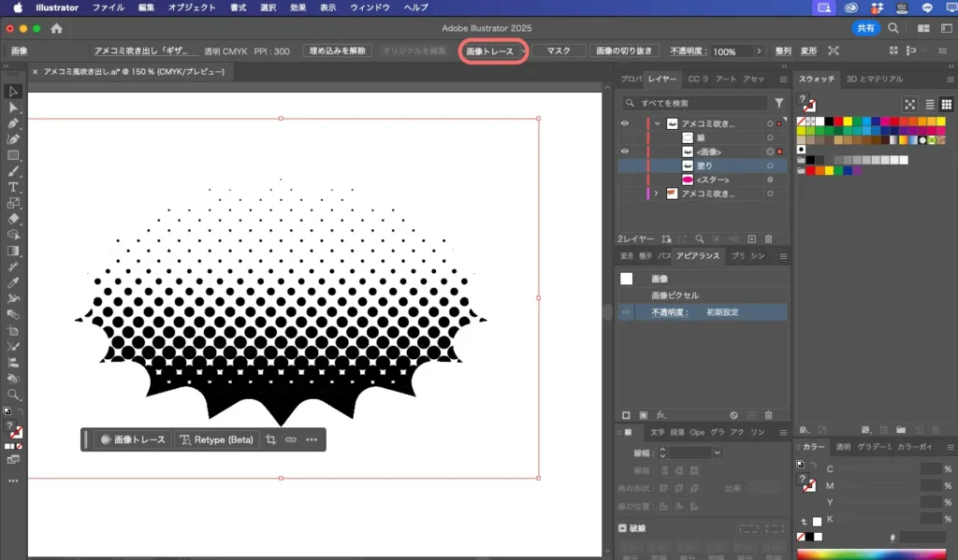Open the オブジェクト menu
This screenshot has height=560, width=958.
pos(191,7)
